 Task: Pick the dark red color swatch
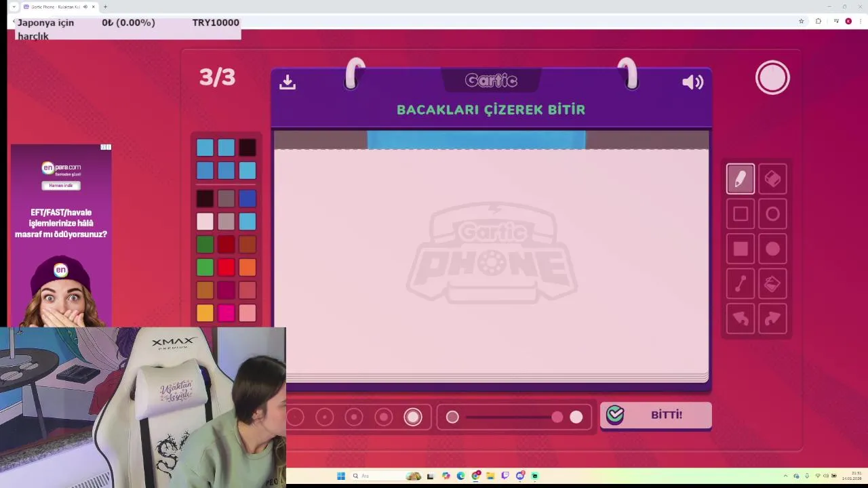(x=226, y=244)
